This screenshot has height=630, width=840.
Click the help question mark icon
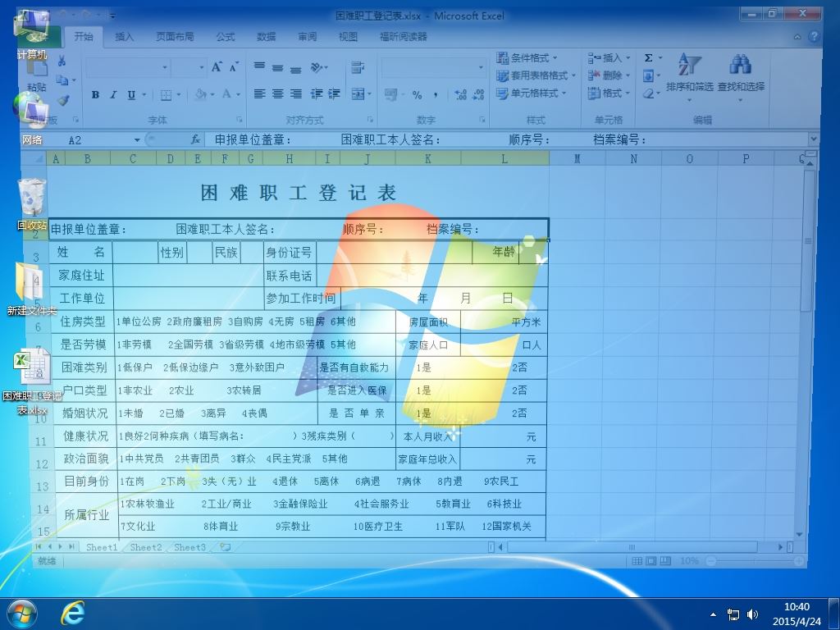pyautogui.click(x=815, y=36)
